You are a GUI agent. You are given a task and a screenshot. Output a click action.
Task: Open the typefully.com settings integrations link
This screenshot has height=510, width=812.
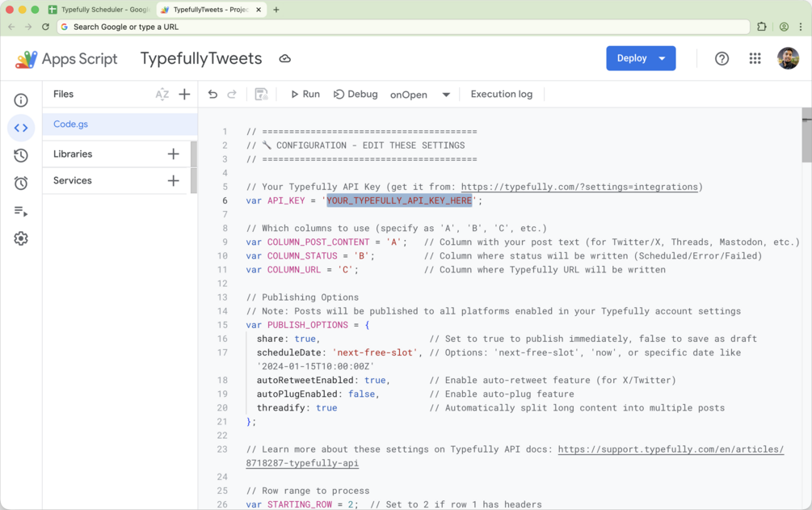point(579,187)
